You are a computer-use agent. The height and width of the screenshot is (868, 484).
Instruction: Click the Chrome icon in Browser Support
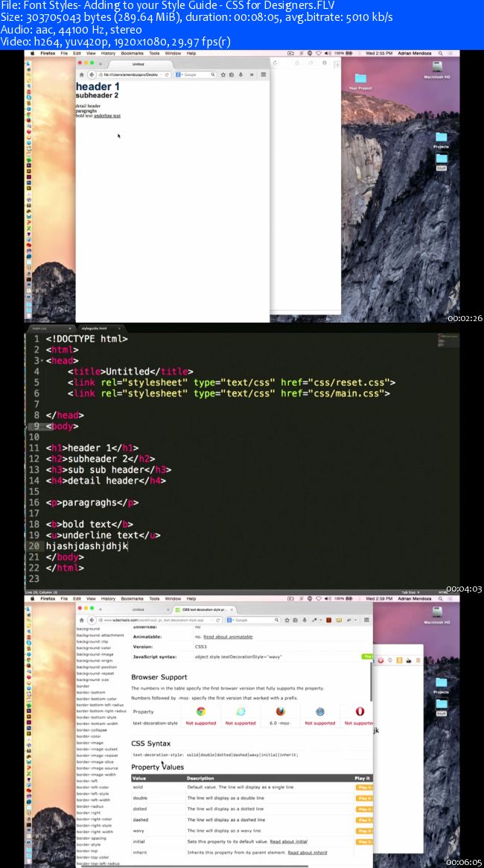pyautogui.click(x=201, y=712)
